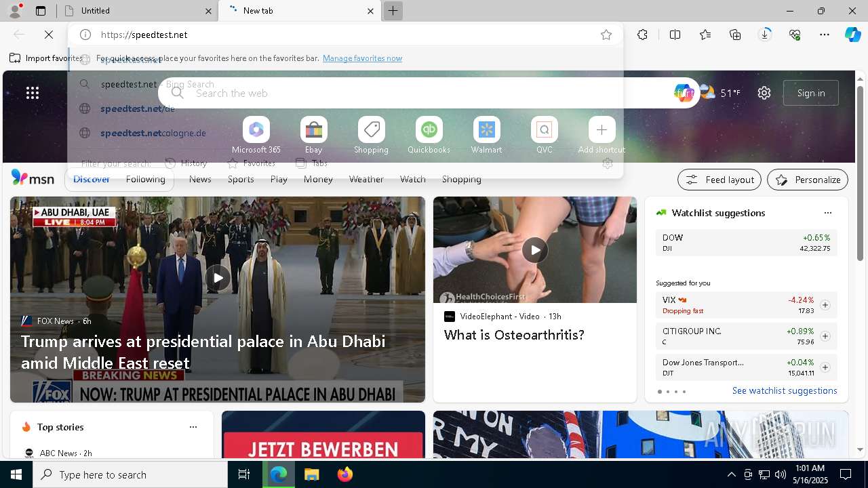The height and width of the screenshot is (488, 868).
Task: Open Watchlist suggestions more options
Action: click(x=827, y=213)
